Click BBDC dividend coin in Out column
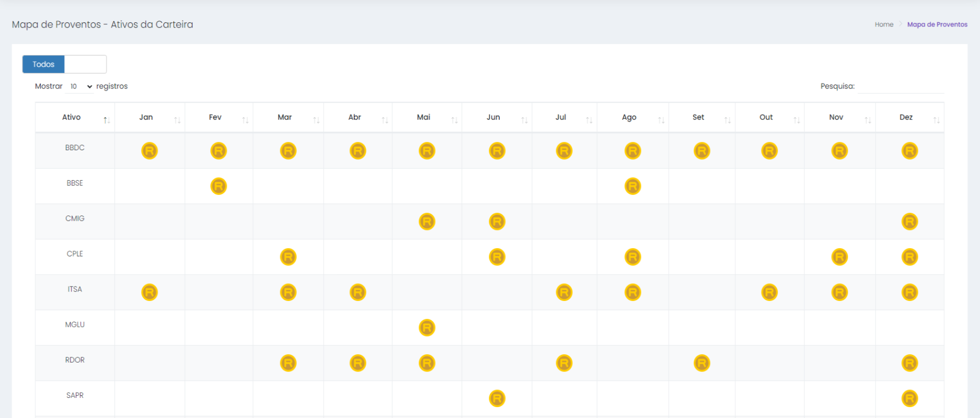 point(769,151)
